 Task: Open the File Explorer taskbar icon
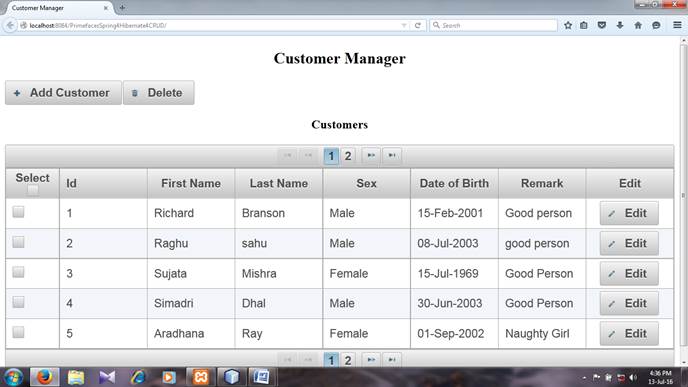point(76,377)
